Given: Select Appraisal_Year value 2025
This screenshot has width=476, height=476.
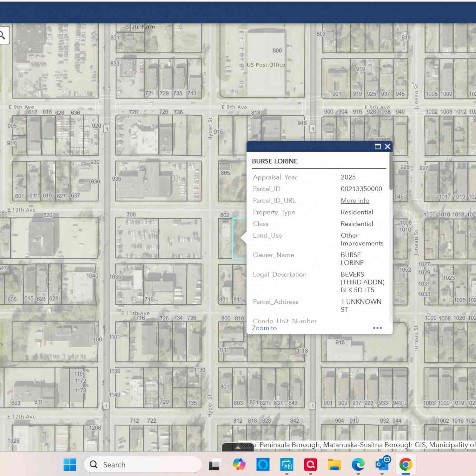Looking at the screenshot, I should (348, 177).
